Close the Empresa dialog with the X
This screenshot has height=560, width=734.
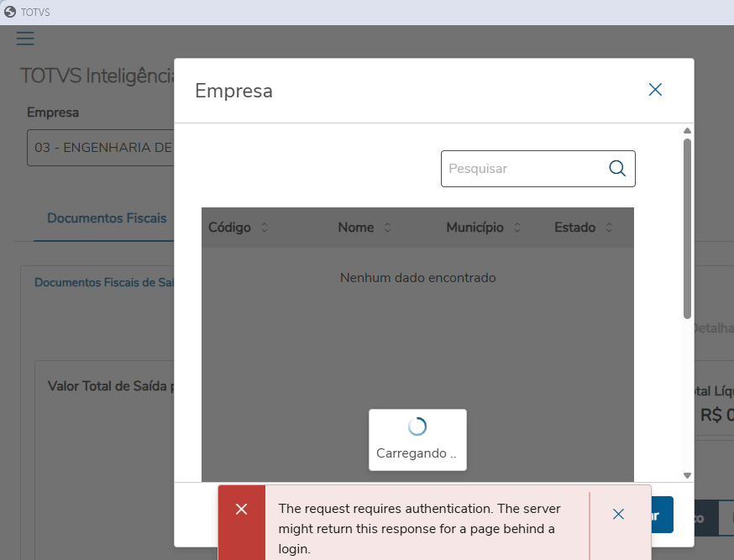tap(655, 89)
